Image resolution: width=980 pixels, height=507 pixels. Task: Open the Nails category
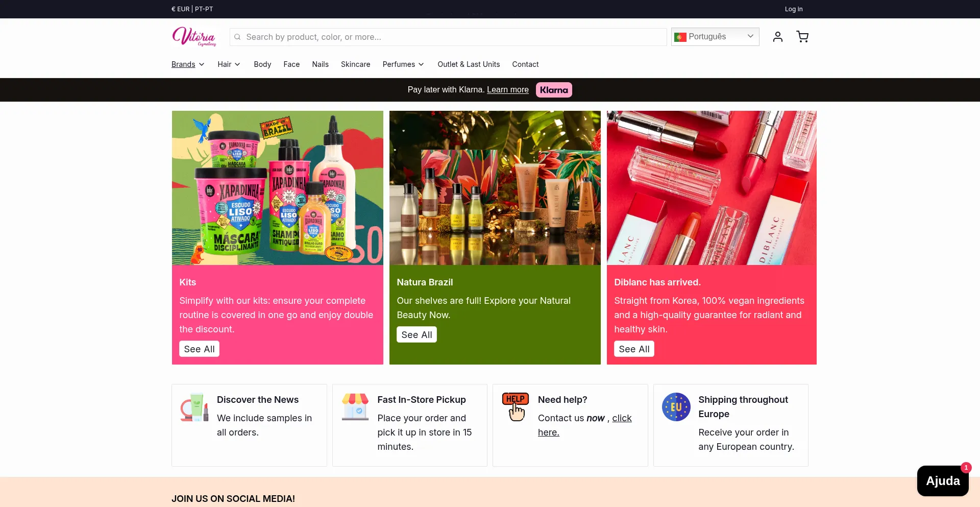point(321,64)
